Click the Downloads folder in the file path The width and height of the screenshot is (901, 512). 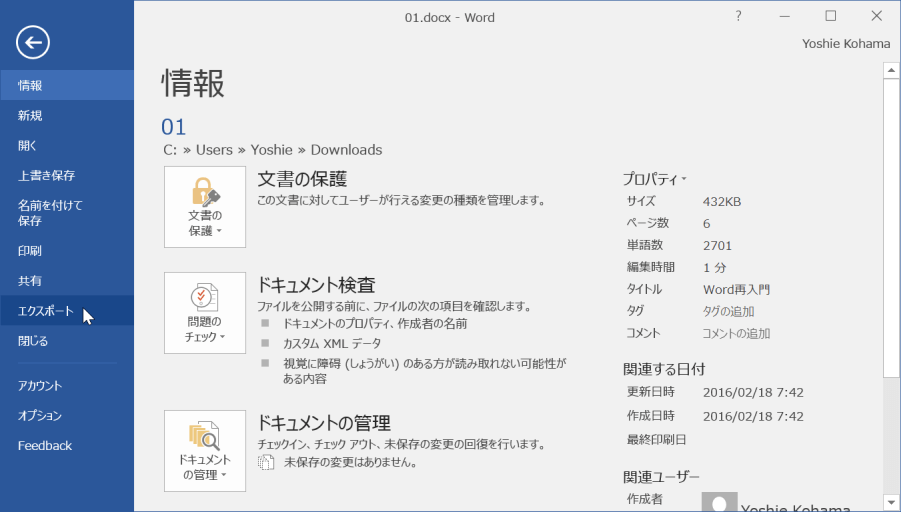[346, 150]
